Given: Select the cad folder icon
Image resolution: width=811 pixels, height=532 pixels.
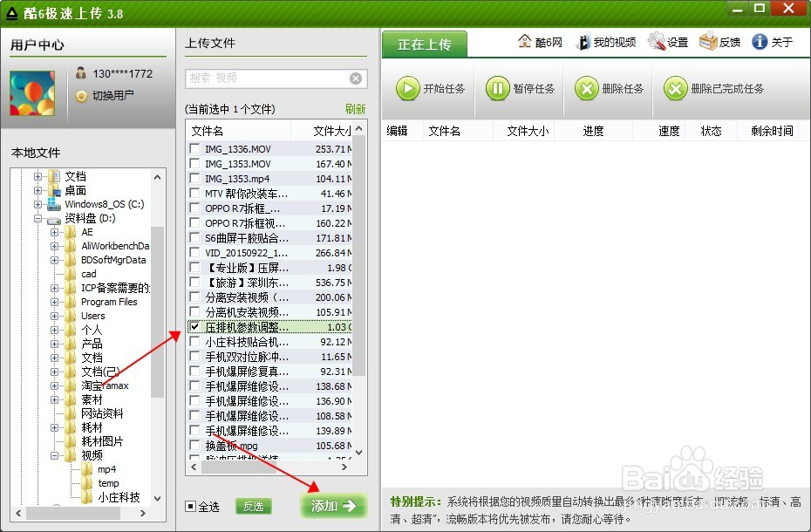Looking at the screenshot, I should click(x=71, y=274).
